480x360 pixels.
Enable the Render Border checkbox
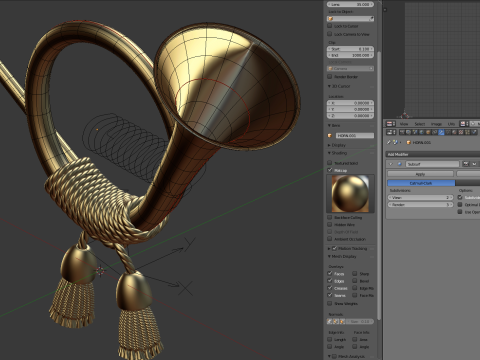pos(330,76)
